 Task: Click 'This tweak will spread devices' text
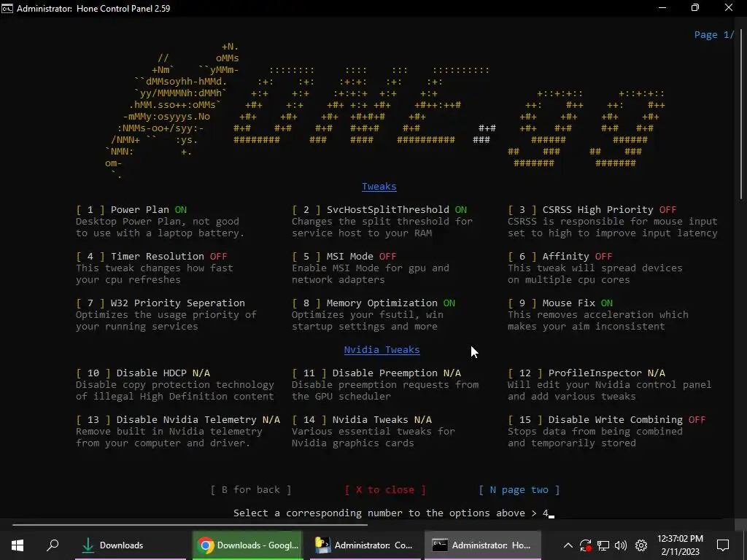[x=595, y=268]
